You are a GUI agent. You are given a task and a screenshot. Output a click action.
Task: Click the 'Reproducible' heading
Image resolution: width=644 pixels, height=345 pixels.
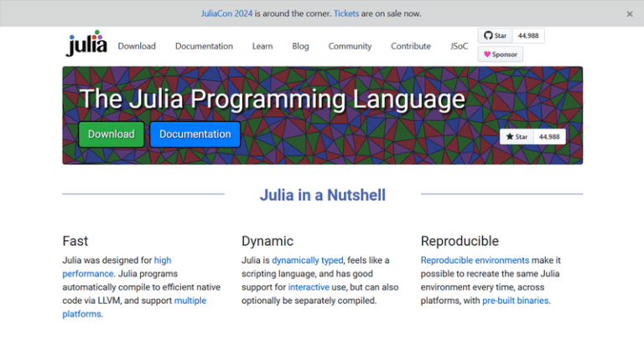pos(460,241)
